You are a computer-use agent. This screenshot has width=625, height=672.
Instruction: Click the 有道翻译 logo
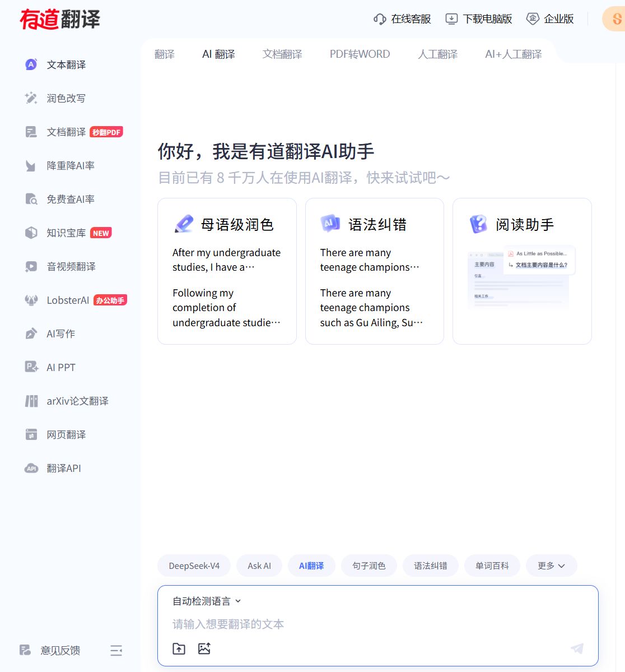pyautogui.click(x=59, y=19)
